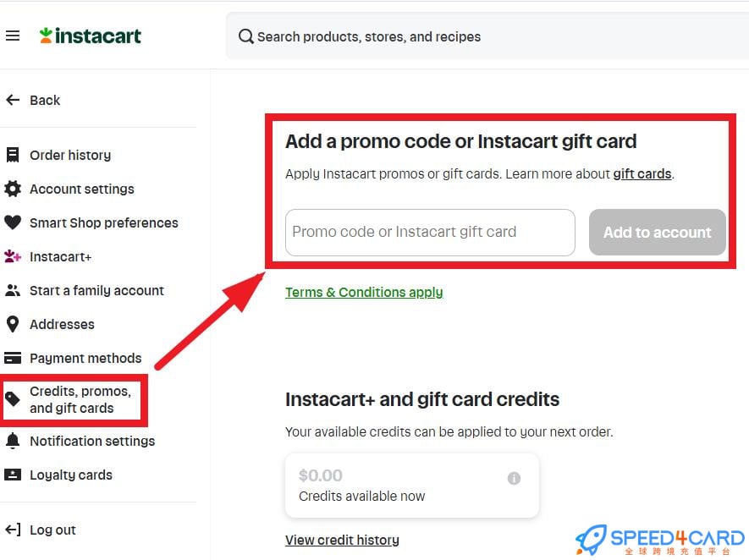Click the promo code input field
Image resolution: width=749 pixels, height=560 pixels.
(429, 233)
